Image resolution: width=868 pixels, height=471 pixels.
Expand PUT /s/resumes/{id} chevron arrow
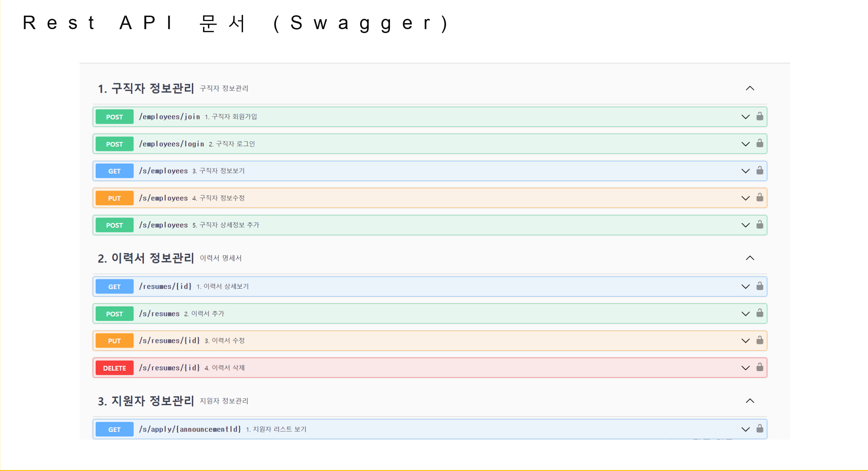(x=745, y=341)
